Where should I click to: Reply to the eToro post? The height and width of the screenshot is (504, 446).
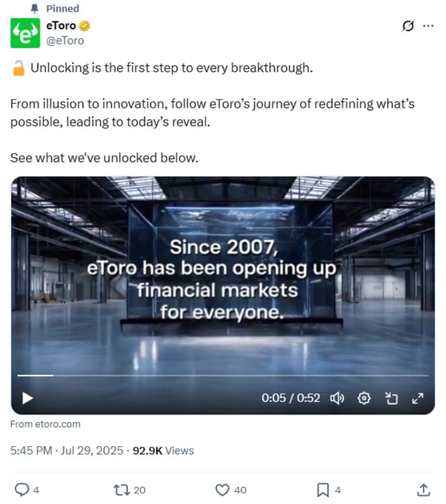(x=22, y=490)
